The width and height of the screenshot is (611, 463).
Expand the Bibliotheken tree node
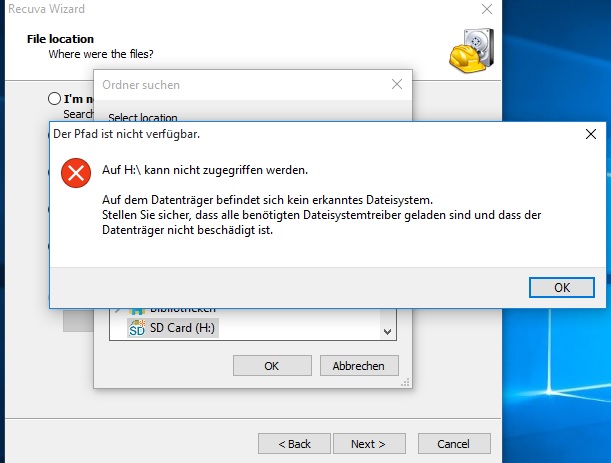coord(117,311)
